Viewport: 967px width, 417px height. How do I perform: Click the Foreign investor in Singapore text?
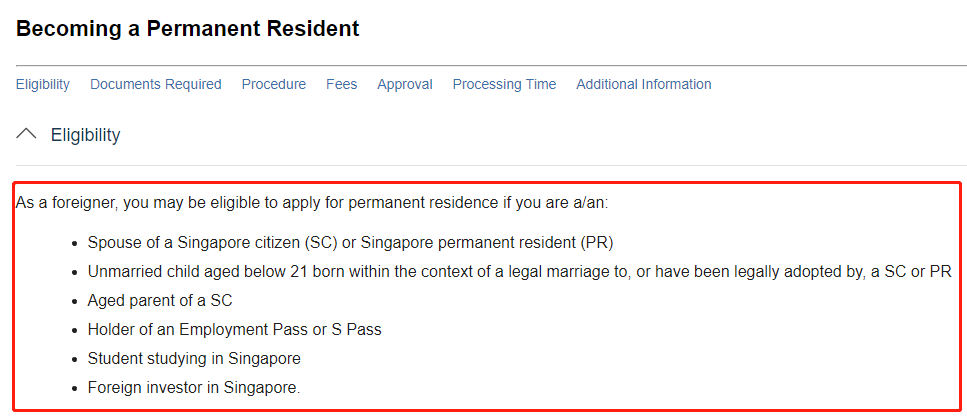pos(194,387)
